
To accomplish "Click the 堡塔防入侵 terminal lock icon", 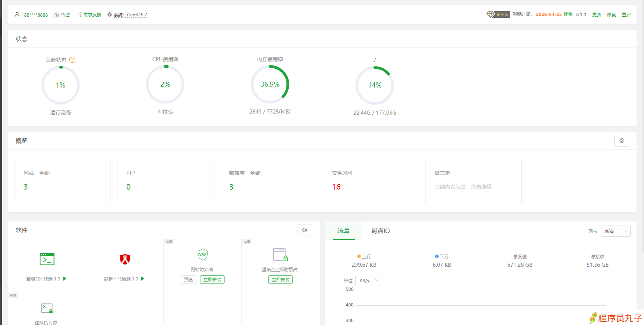I will tap(47, 308).
